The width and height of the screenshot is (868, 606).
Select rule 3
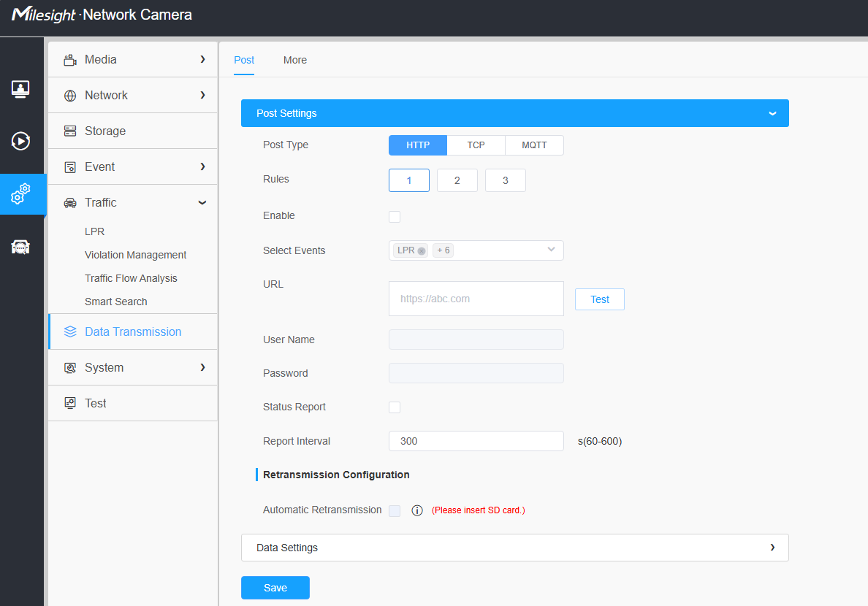[506, 180]
